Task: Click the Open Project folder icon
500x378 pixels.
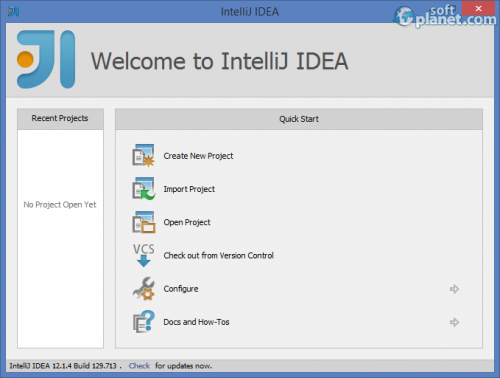Action: click(144, 222)
